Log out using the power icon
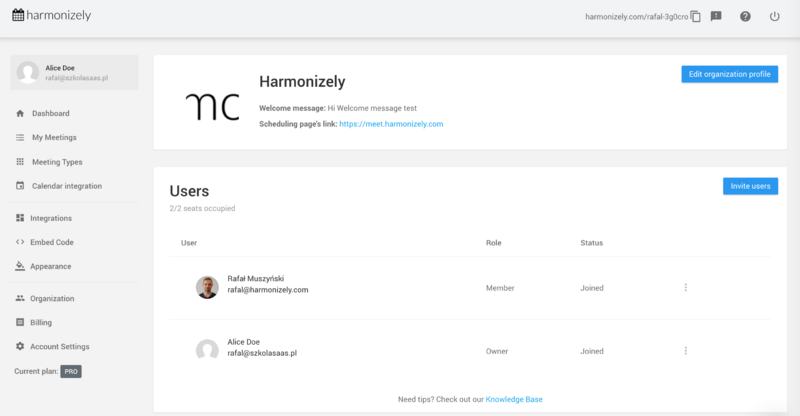Screen dimensions: 800x416 pos(774,17)
